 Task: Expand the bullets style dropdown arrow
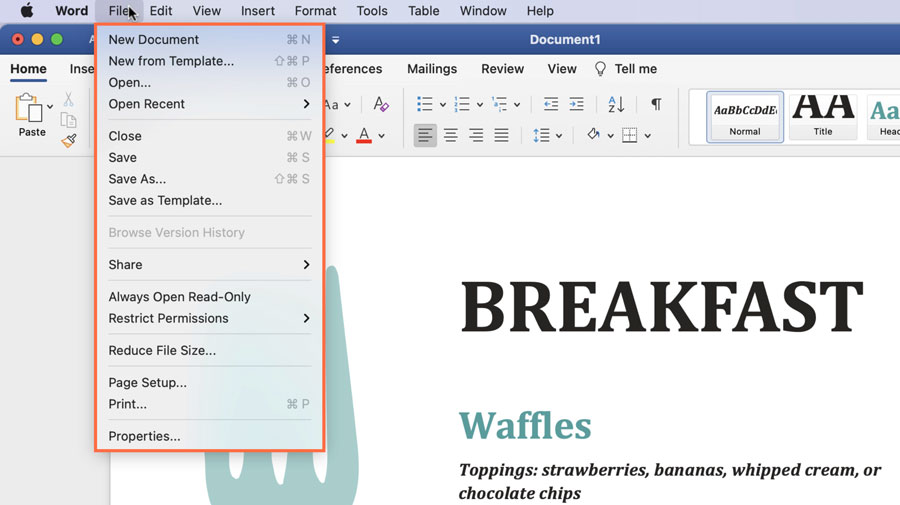click(443, 104)
